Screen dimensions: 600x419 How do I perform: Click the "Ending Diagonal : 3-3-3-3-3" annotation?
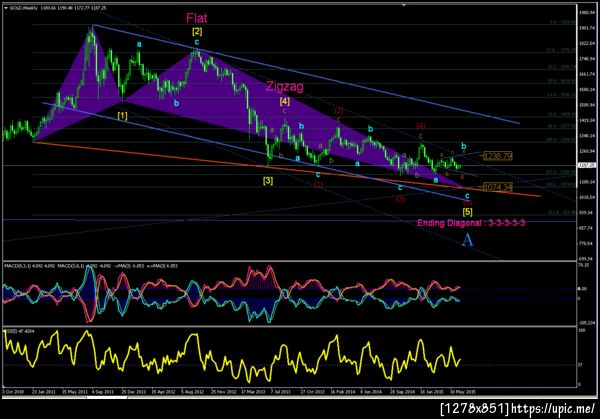[x=471, y=223]
